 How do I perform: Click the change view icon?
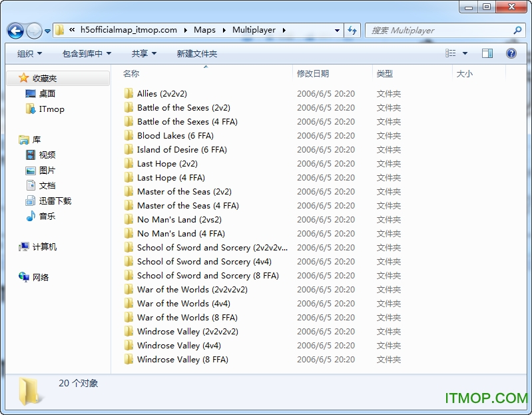451,53
